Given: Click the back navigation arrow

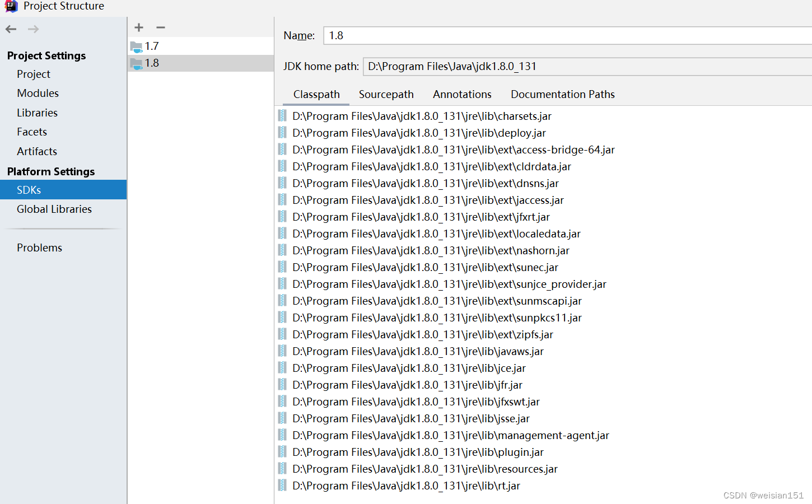Looking at the screenshot, I should point(11,29).
